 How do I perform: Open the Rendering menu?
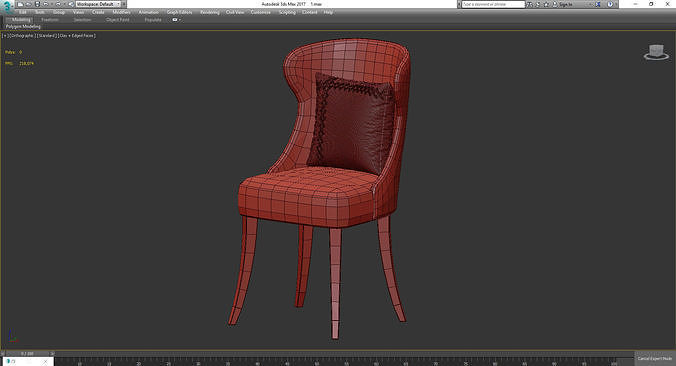(210, 13)
